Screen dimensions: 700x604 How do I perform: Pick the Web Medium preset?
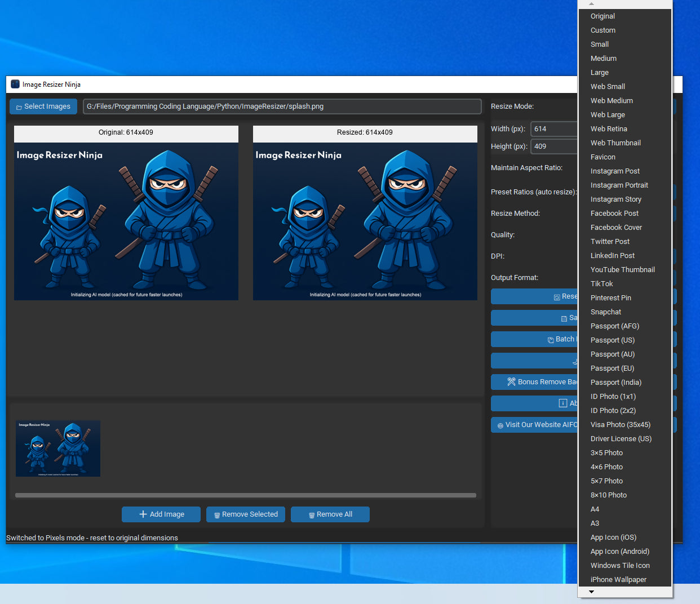pos(625,101)
